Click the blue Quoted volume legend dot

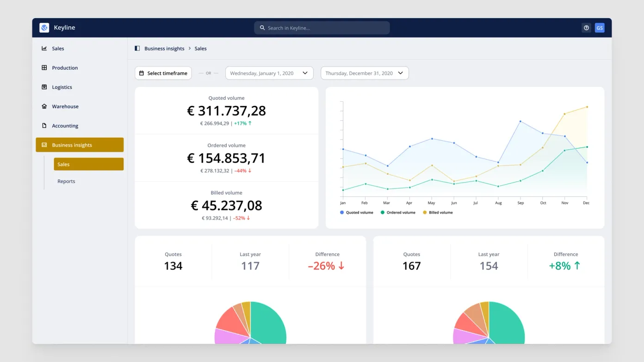tap(342, 213)
